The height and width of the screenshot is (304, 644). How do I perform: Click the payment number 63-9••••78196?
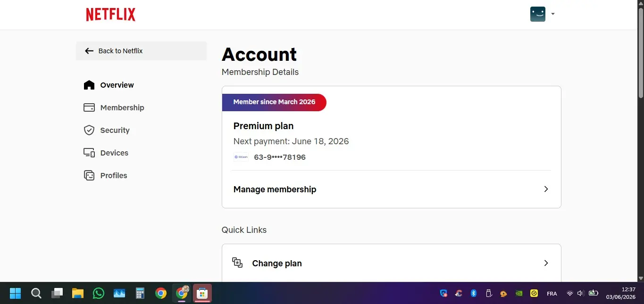(x=280, y=157)
